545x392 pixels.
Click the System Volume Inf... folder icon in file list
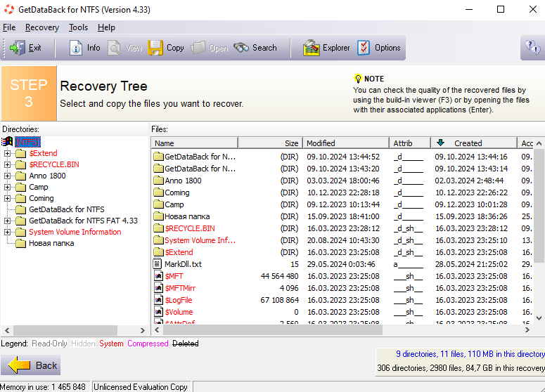click(x=158, y=240)
